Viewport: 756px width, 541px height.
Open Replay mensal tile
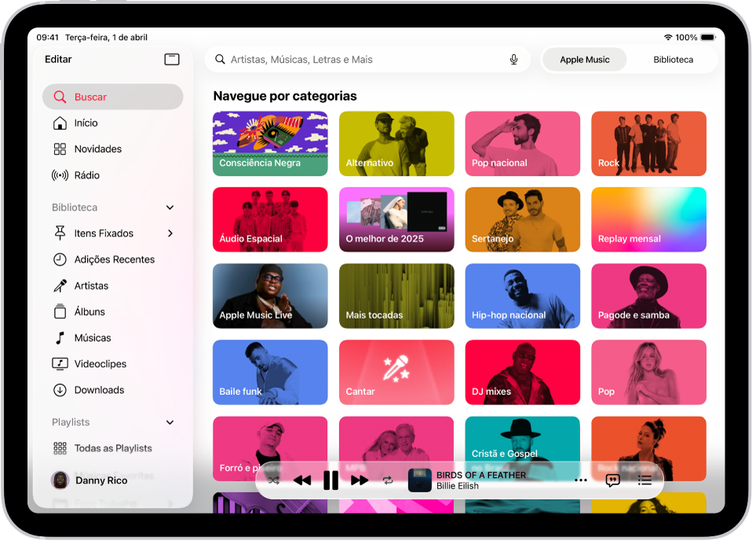point(649,219)
